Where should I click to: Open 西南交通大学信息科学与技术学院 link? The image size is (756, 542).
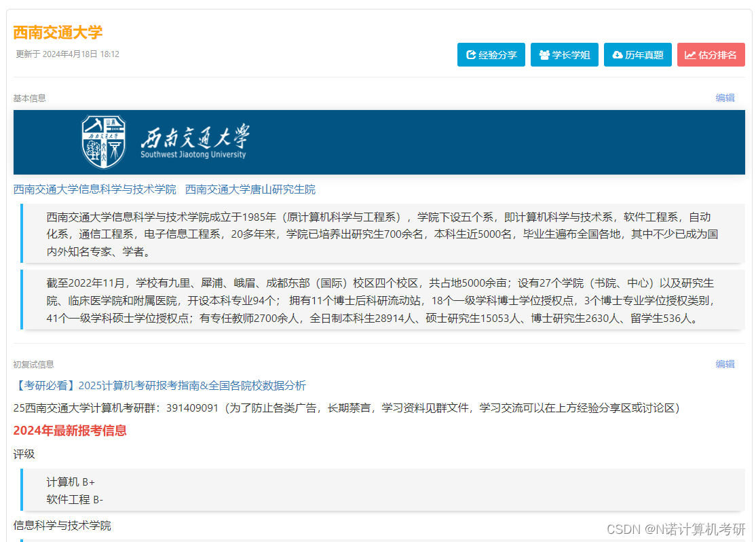click(x=95, y=189)
